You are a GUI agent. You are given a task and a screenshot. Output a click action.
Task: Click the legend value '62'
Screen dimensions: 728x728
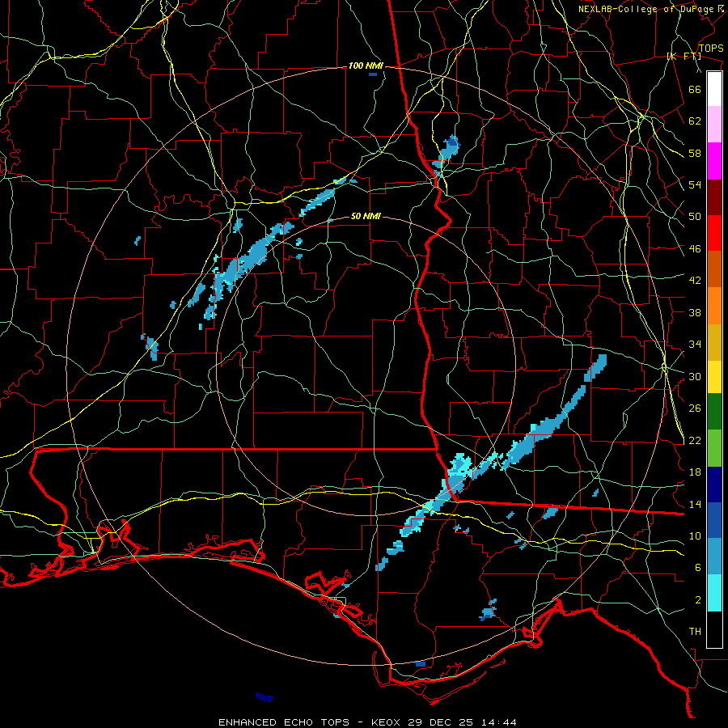point(695,121)
